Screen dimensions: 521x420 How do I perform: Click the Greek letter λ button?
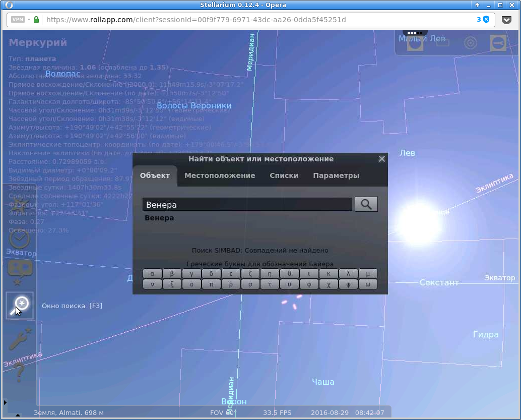point(348,274)
